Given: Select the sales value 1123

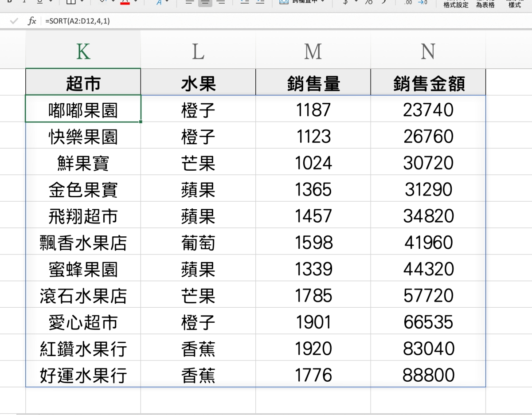Looking at the screenshot, I should [313, 135].
